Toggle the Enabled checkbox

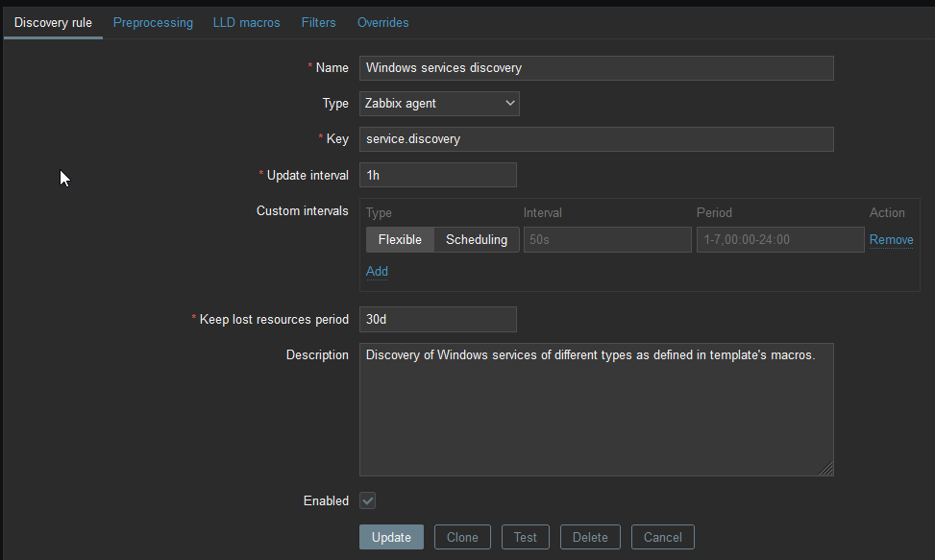pos(368,500)
